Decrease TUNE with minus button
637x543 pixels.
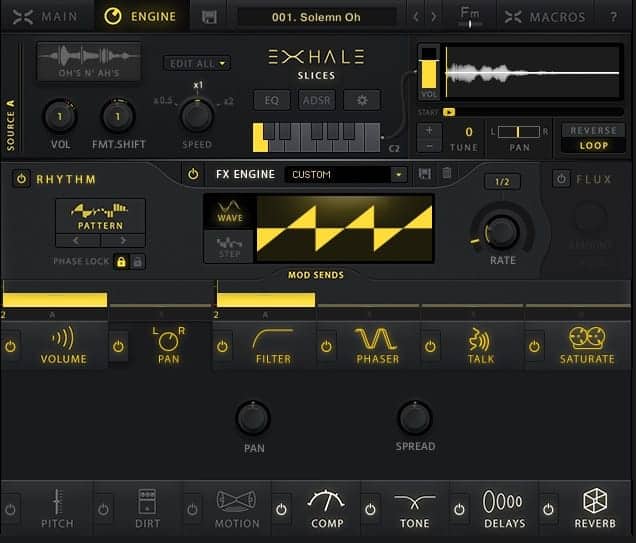click(x=429, y=146)
